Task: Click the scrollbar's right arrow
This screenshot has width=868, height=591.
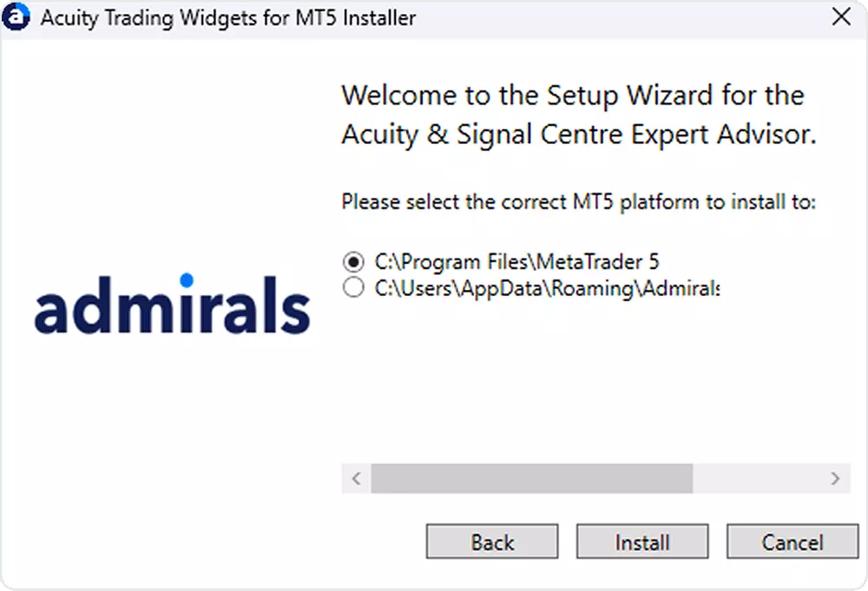Action: [835, 478]
